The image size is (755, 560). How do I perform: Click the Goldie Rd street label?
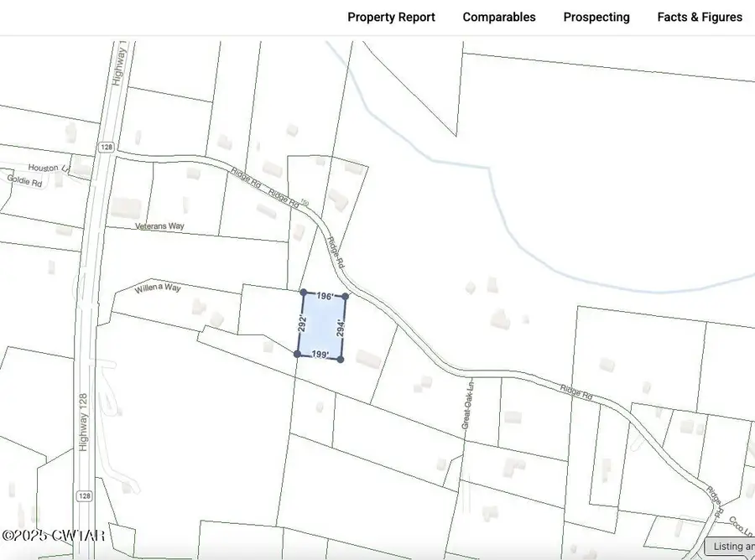tap(24, 179)
